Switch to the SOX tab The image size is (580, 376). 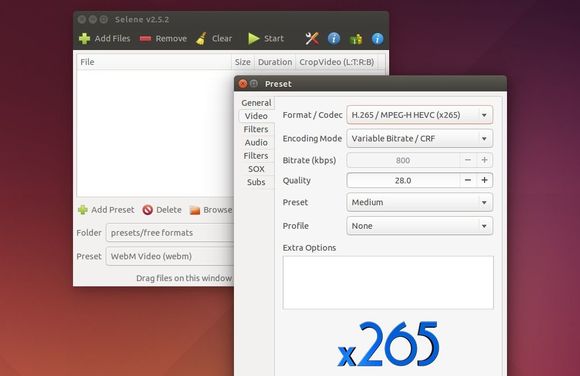click(x=256, y=169)
